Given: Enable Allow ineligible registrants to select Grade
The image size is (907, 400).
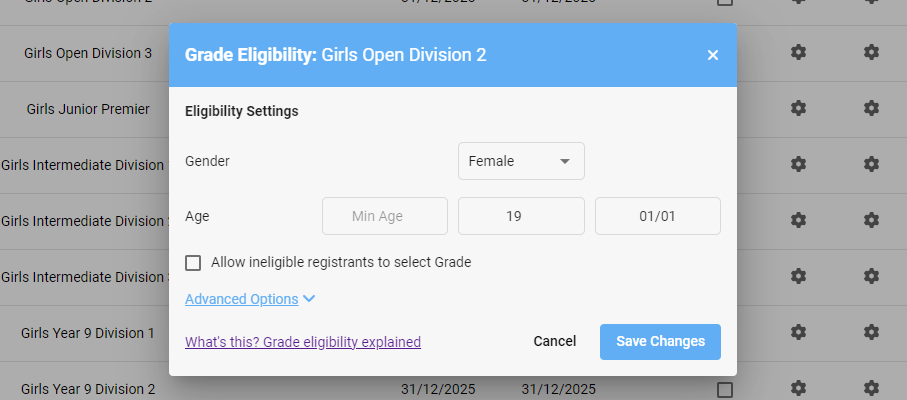Looking at the screenshot, I should [193, 263].
